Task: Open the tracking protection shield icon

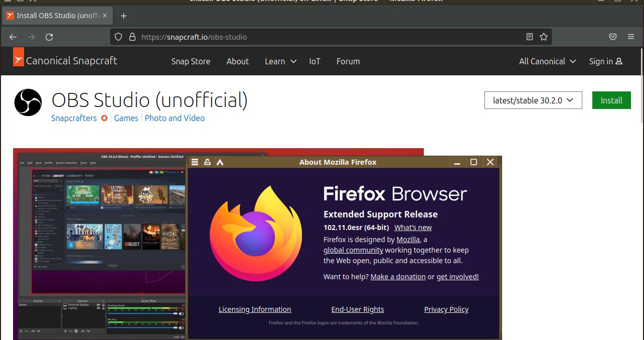Action: pyautogui.click(x=118, y=37)
